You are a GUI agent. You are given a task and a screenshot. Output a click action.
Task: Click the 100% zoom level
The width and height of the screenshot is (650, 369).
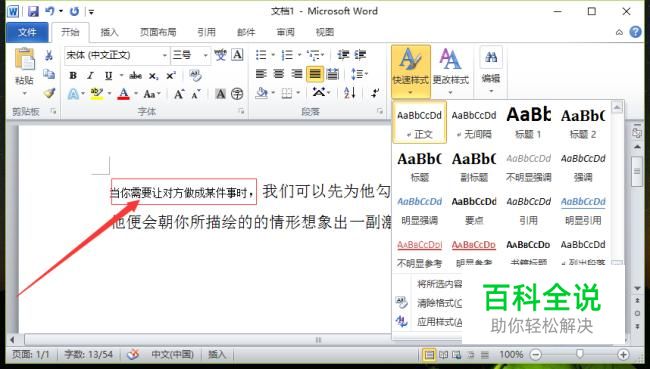coord(511,354)
